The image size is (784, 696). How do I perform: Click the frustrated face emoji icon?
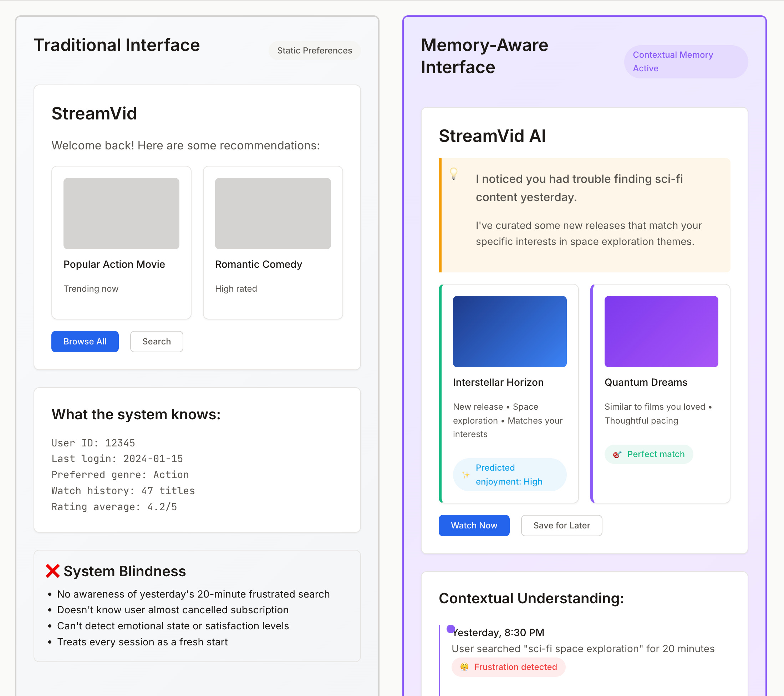coord(464,667)
